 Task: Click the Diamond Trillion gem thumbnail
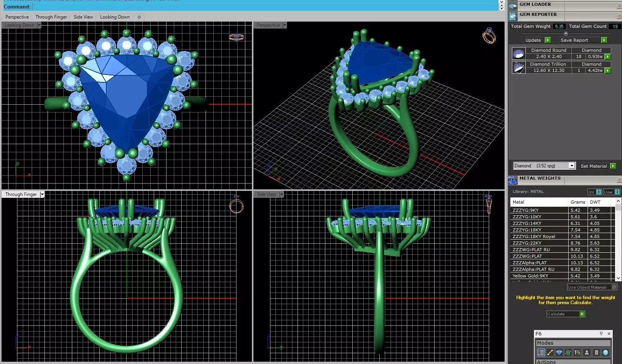tap(518, 67)
